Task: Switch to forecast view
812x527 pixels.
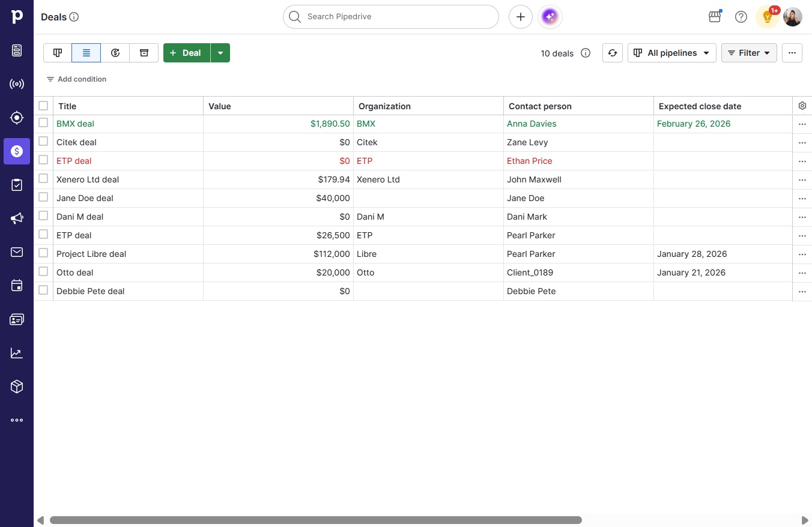Action: point(115,53)
